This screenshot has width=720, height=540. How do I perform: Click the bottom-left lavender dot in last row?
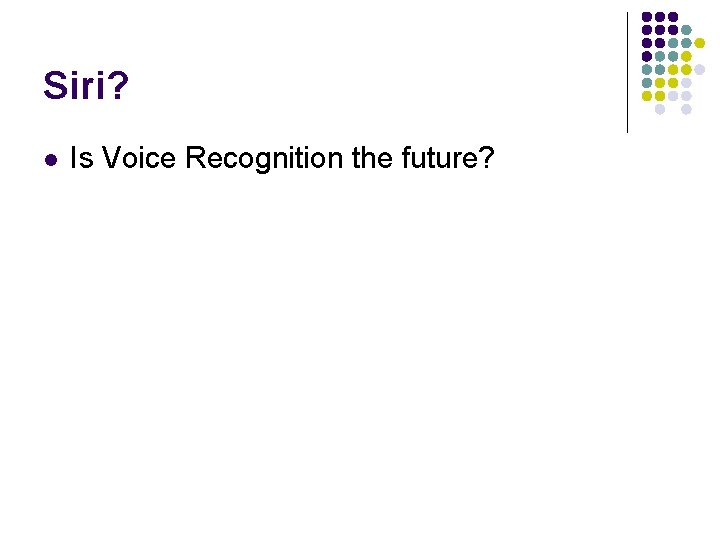(660, 109)
